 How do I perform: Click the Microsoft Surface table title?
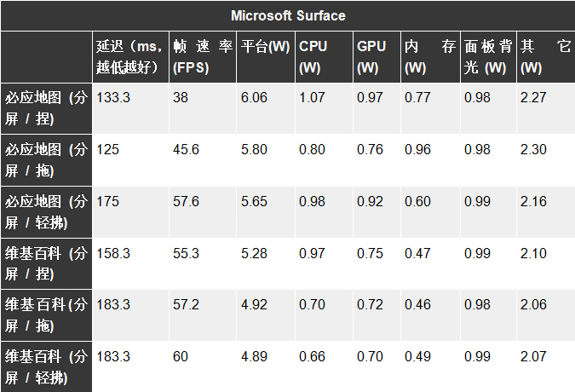288,16
